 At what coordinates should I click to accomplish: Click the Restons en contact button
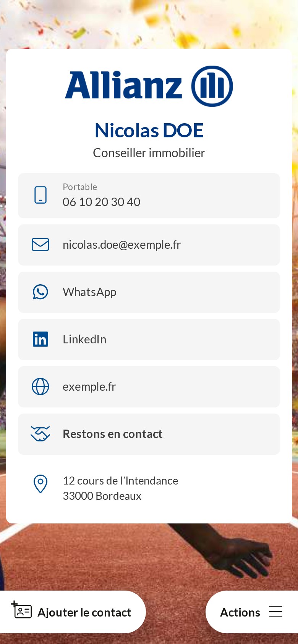(149, 434)
